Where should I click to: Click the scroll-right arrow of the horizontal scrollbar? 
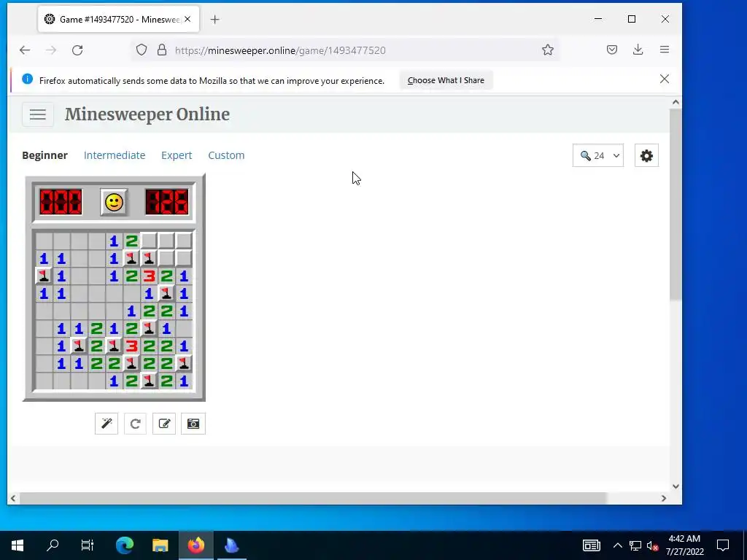pyautogui.click(x=664, y=498)
